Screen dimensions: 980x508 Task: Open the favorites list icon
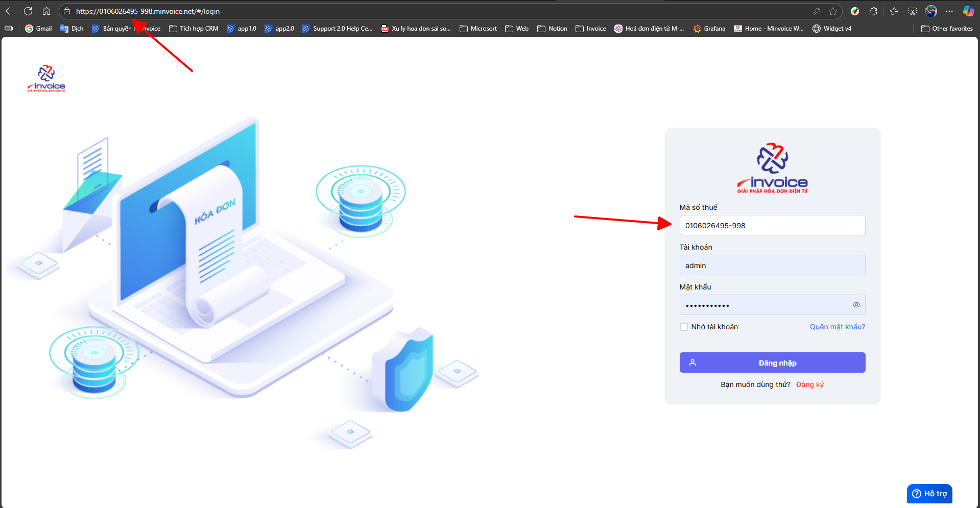[894, 11]
